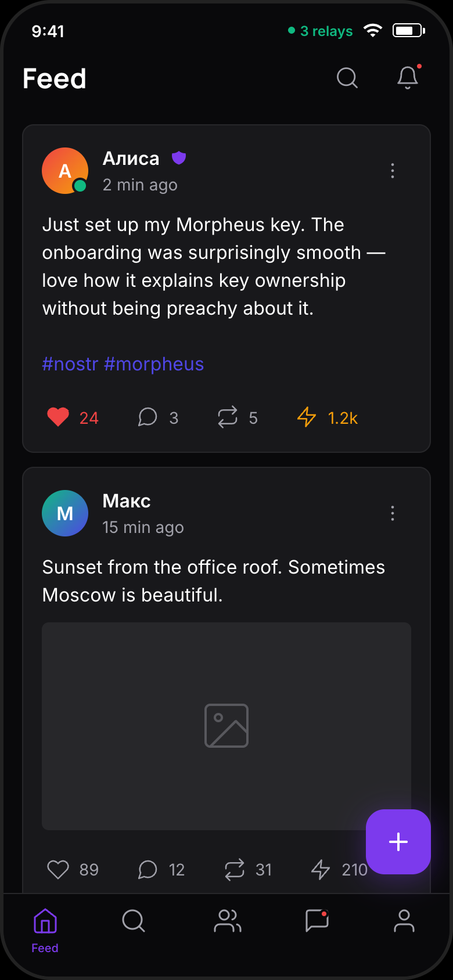Repost Макс's sunset post
This screenshot has width=453, height=980.
point(235,869)
